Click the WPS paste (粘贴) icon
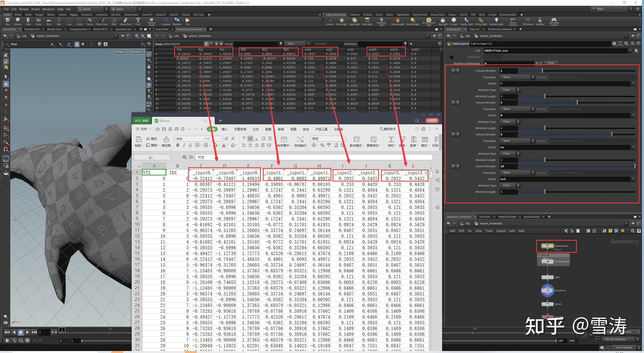 tap(139, 142)
